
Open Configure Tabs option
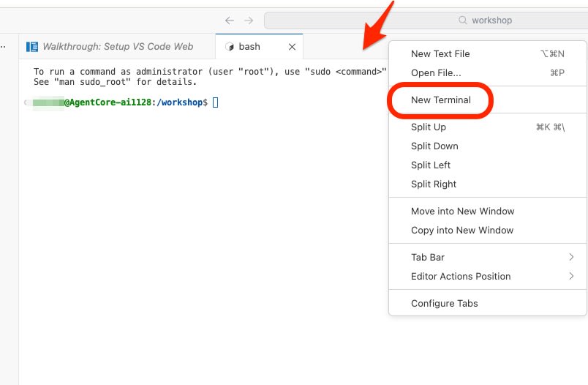point(445,304)
